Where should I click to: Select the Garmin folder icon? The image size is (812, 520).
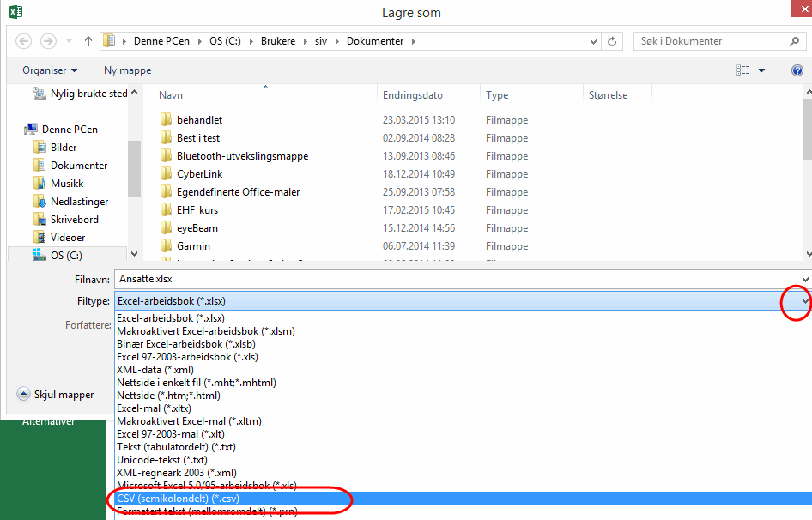[167, 246]
